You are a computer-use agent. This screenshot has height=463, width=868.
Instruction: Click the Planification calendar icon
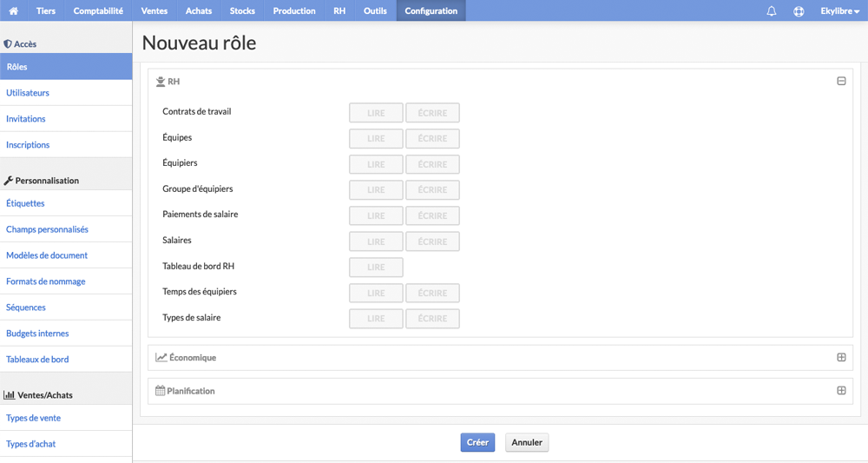click(160, 390)
